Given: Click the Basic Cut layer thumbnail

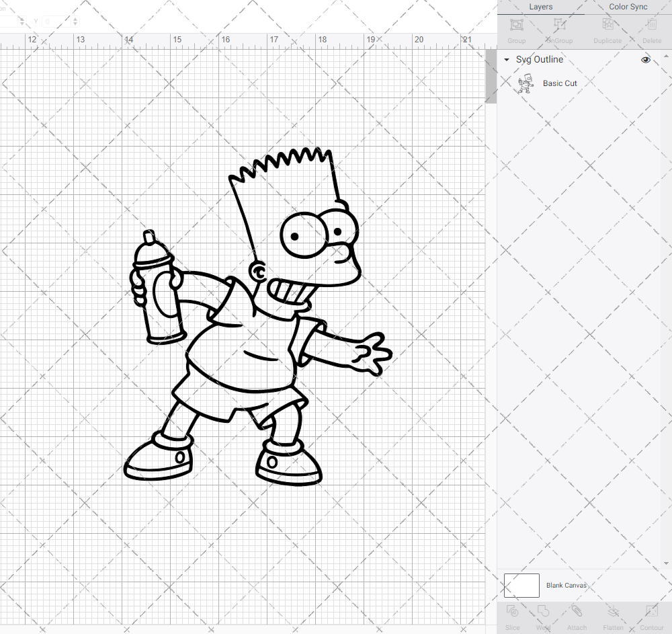Looking at the screenshot, I should pyautogui.click(x=526, y=83).
